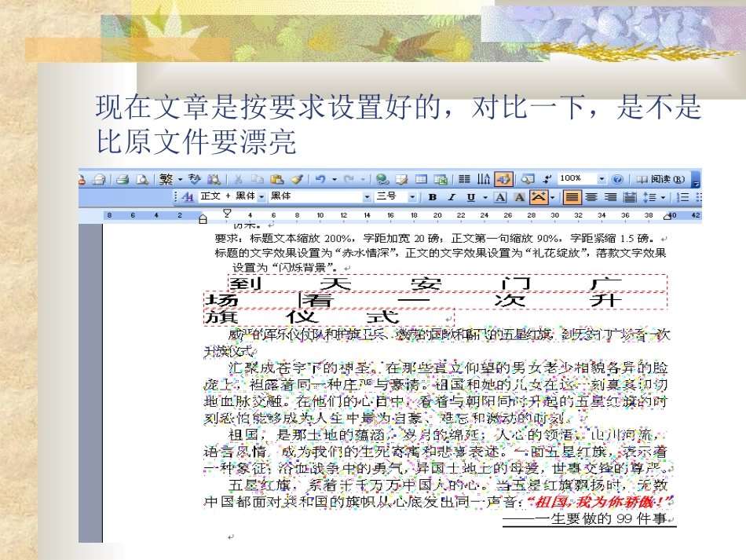Toggle character border A button
The image size is (746, 560).
point(500,197)
